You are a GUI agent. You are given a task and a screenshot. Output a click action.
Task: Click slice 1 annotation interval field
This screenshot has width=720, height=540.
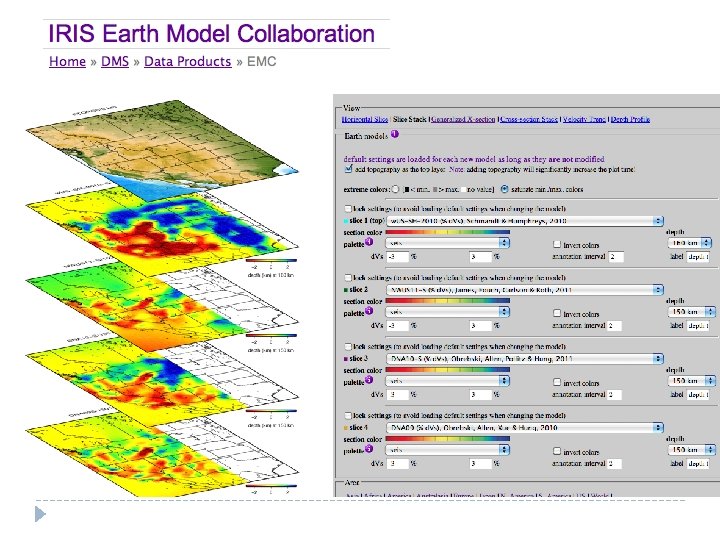click(x=616, y=257)
